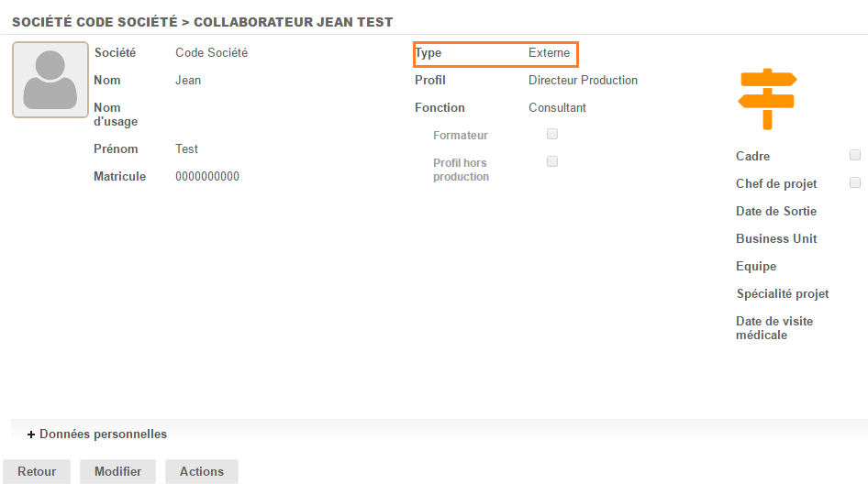868x484 pixels.
Task: Toggle the Profil hors production checkbox
Action: click(552, 161)
